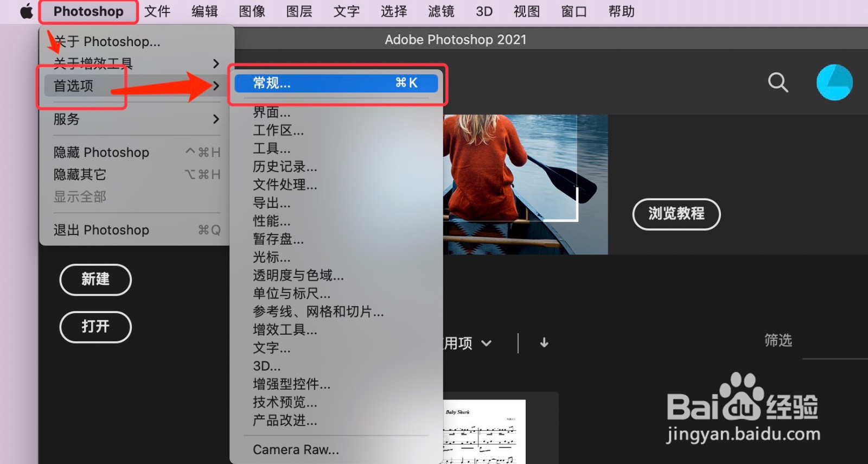The image size is (868, 464).
Task: Select 增强型控件... preferences item
Action: click(x=336, y=384)
